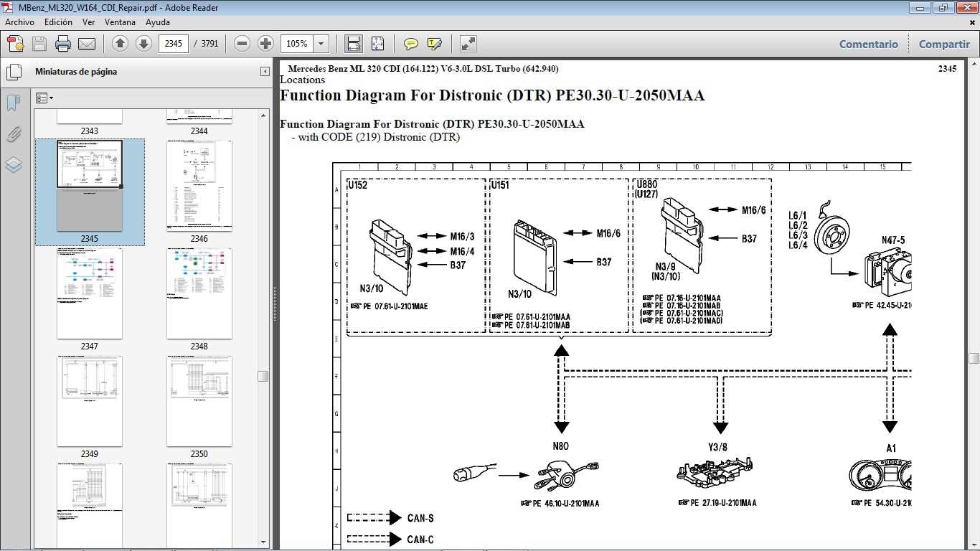Select page 2345 thumbnail

coord(90,186)
